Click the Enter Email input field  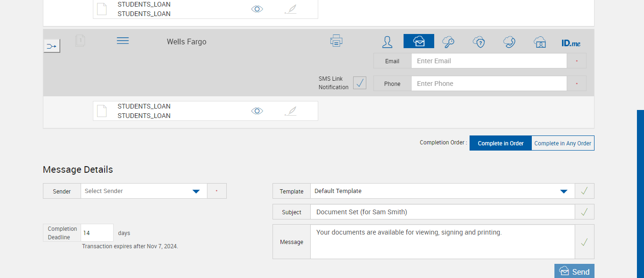click(488, 61)
